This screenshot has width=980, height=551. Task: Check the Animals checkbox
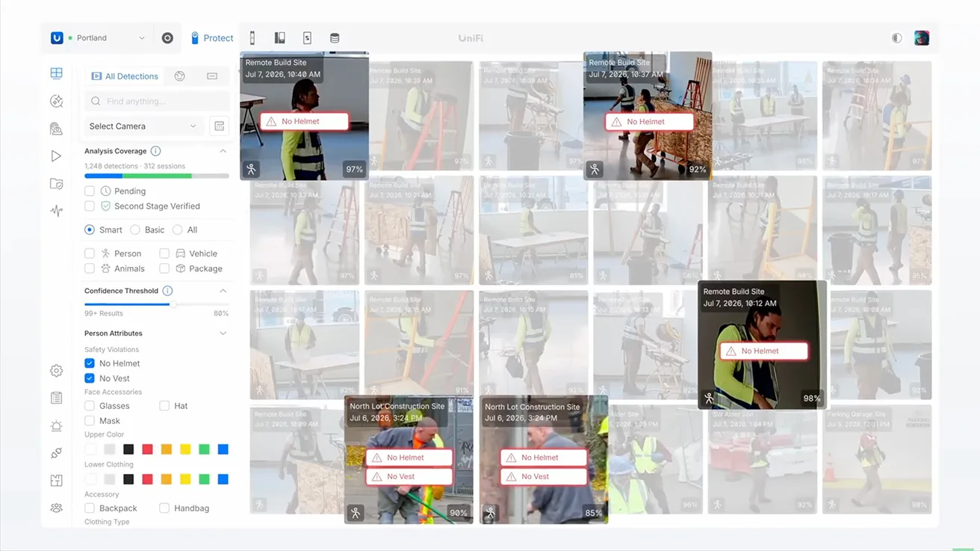[x=90, y=268]
